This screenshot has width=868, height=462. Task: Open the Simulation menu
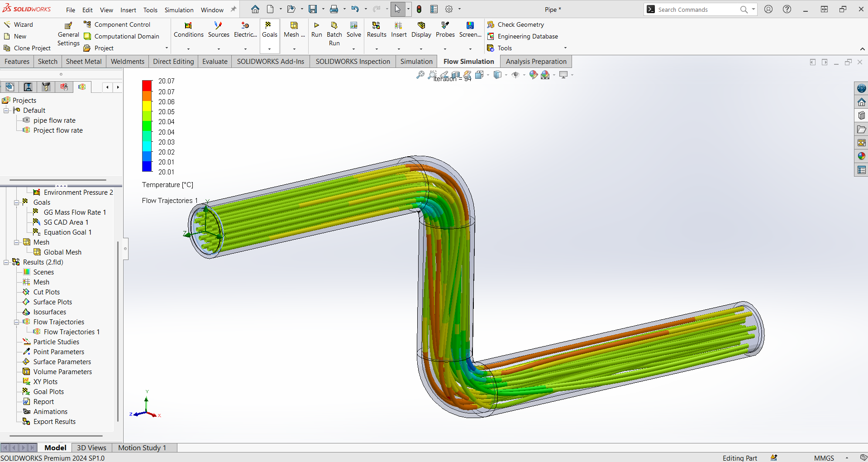click(x=179, y=10)
